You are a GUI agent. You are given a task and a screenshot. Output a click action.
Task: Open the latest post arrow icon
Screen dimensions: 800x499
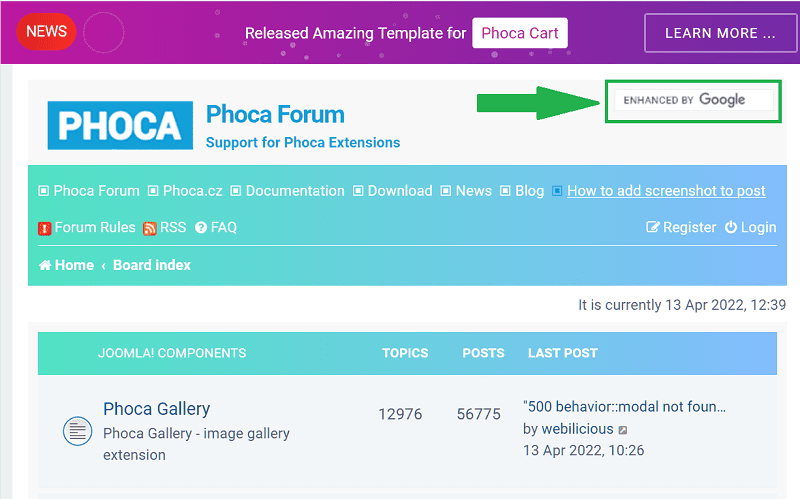coord(623,430)
